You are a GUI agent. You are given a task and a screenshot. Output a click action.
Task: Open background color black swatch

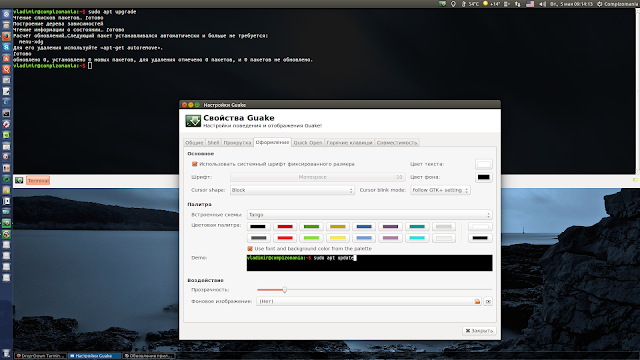point(484,177)
